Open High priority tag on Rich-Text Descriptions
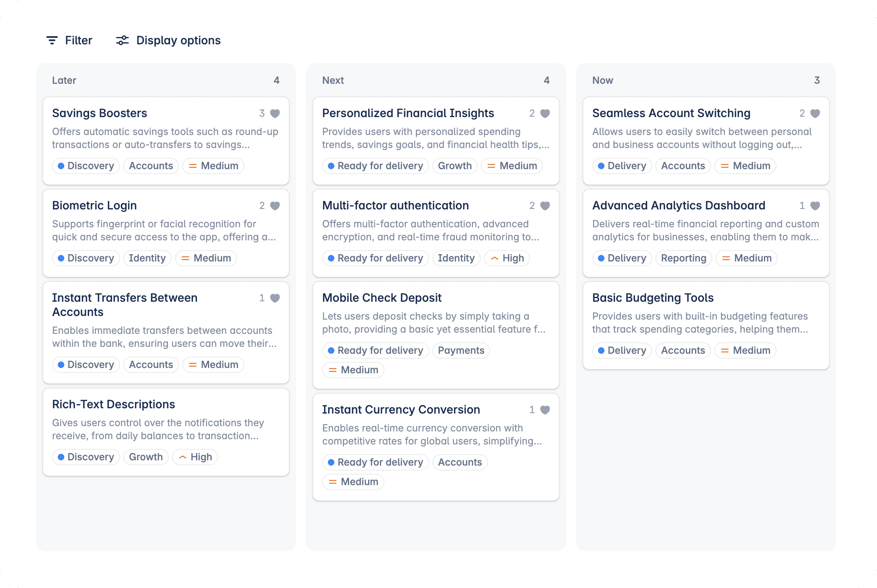Image resolution: width=877 pixels, height=588 pixels. pyautogui.click(x=195, y=457)
